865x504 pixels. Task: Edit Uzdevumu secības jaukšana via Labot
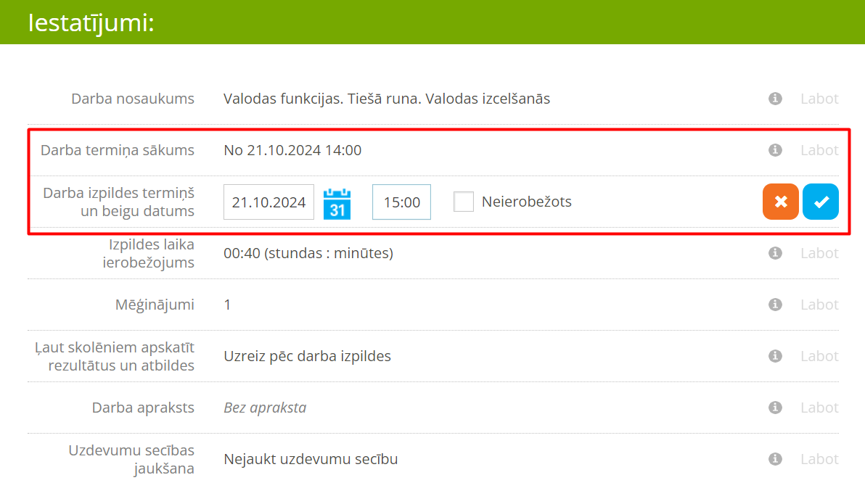[x=819, y=459]
